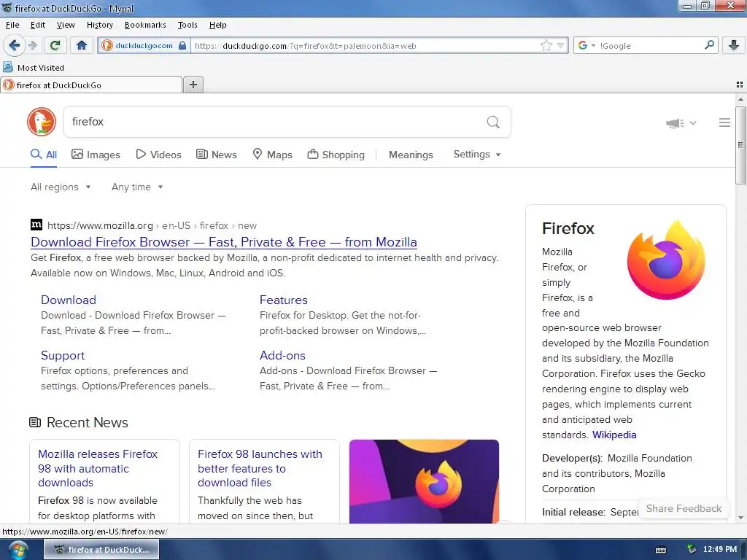Click the padlock site identity icon
The height and width of the screenshot is (560, 747).
click(182, 46)
